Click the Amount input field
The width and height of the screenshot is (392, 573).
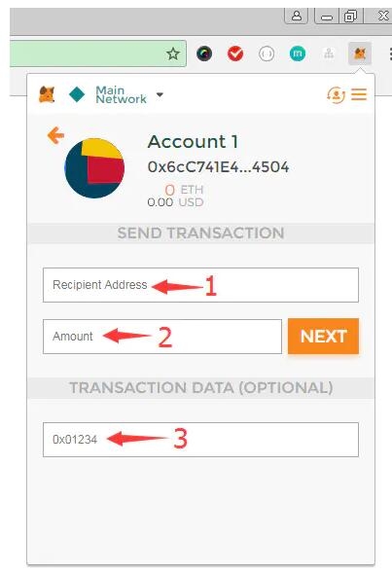tap(162, 337)
